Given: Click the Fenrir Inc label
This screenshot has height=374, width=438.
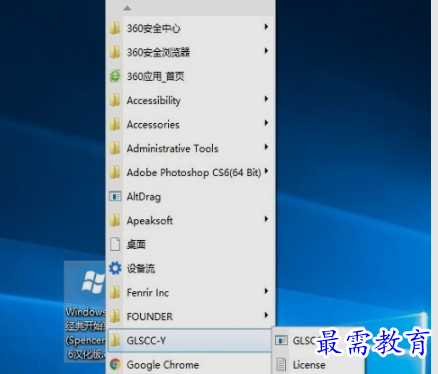Looking at the screenshot, I should click(148, 293).
